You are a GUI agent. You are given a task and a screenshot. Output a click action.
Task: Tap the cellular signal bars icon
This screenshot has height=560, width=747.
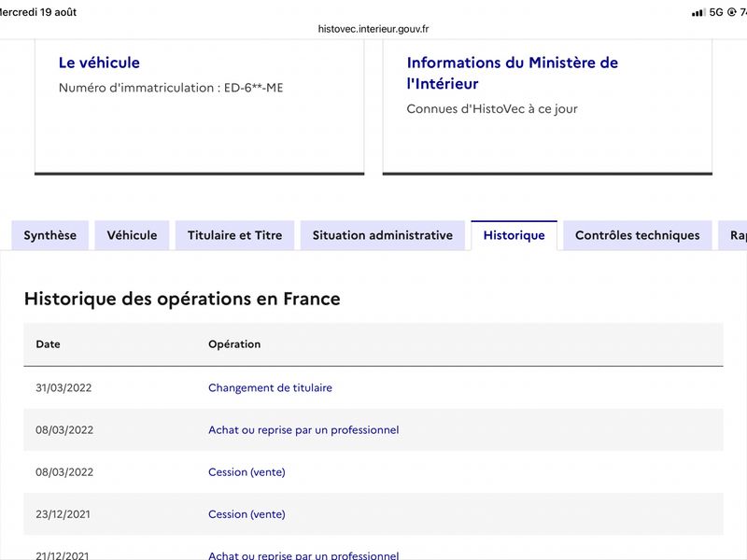(698, 12)
